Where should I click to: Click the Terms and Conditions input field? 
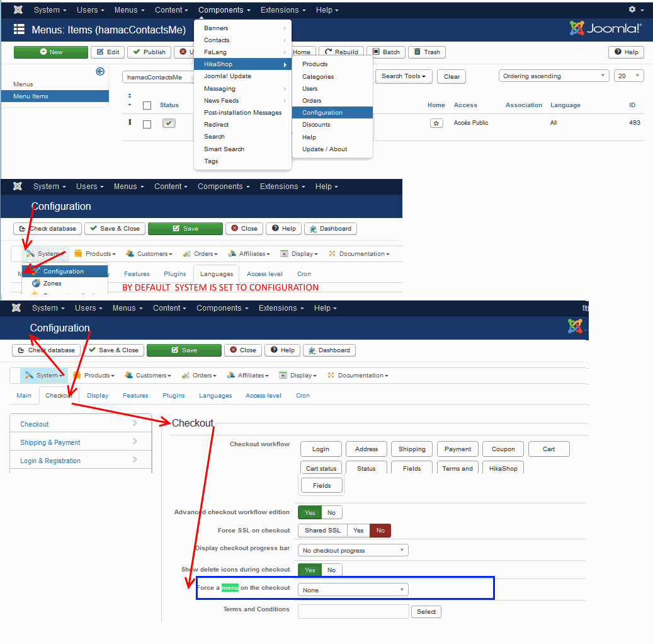point(353,611)
